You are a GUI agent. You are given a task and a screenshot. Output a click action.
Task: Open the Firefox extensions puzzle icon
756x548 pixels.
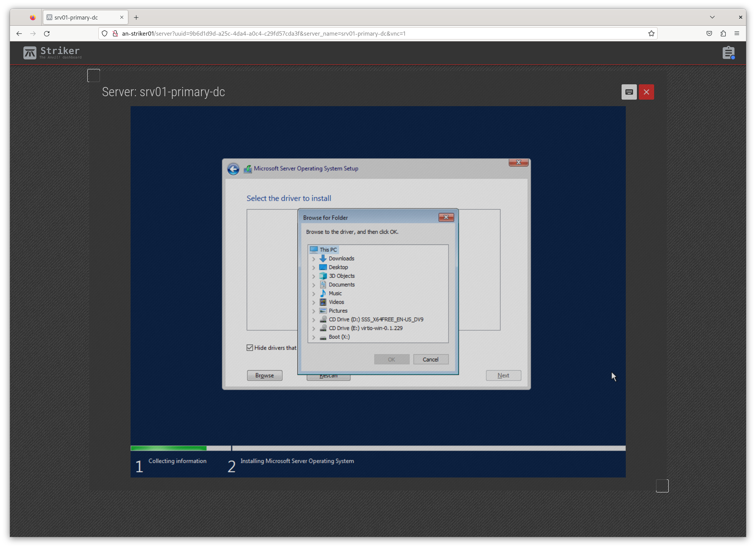(x=723, y=34)
